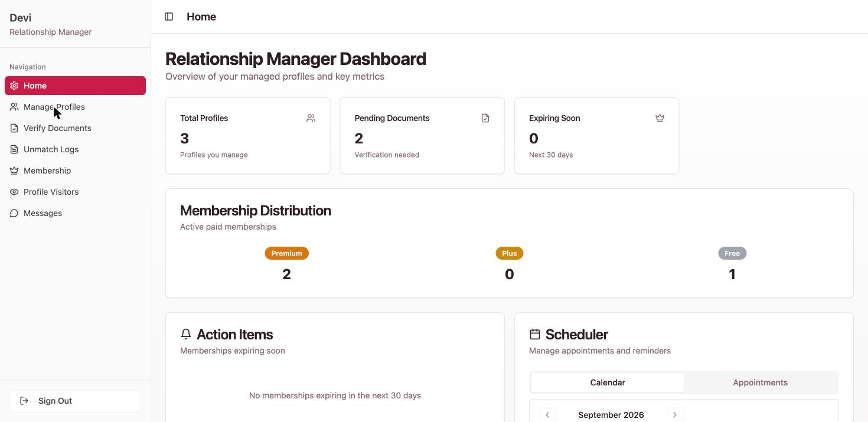Screen dimensions: 868x422
Task: Click the Unmatch Logs document icon
Action: [14, 149]
